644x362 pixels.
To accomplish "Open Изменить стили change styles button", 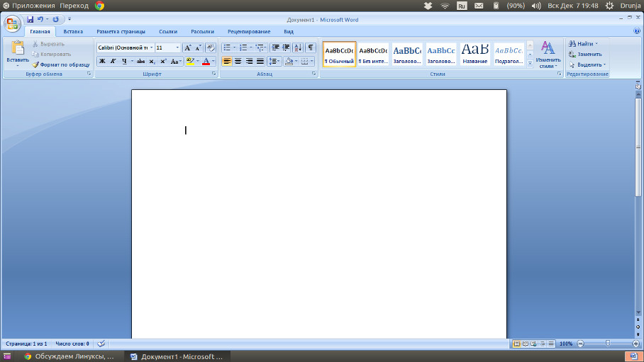I will pyautogui.click(x=548, y=55).
